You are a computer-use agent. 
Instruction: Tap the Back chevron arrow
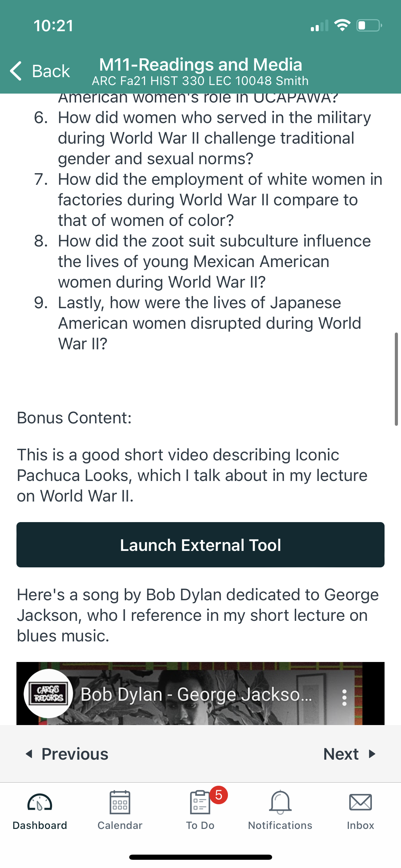tap(16, 71)
